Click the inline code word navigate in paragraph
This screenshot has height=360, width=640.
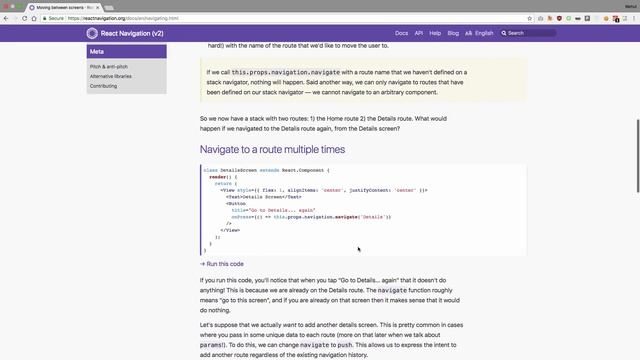[392, 291]
